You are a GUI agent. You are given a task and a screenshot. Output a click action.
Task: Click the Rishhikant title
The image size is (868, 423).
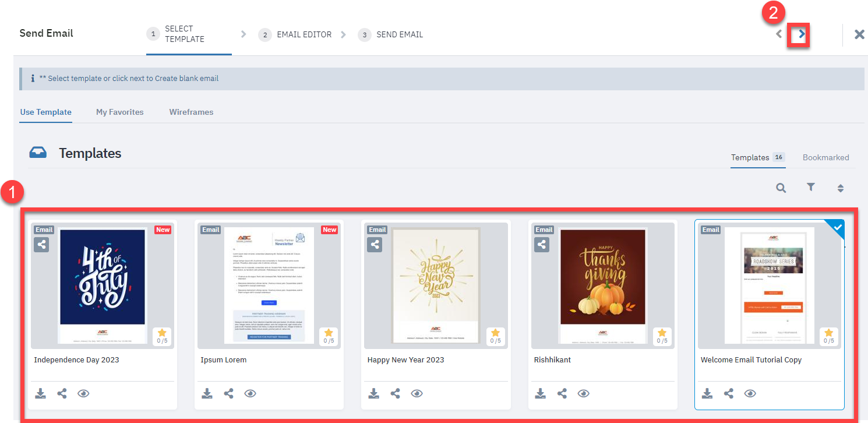click(552, 359)
